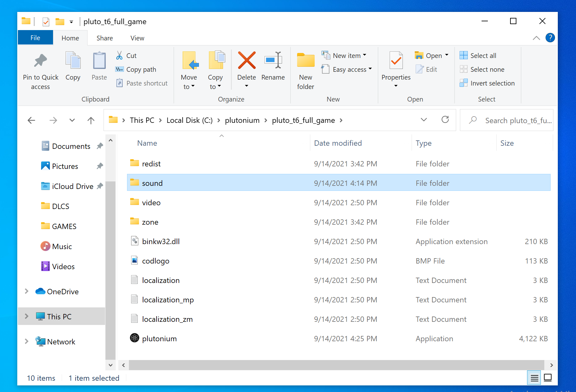
Task: Click the Pin to Quick access icon
Action: coord(40,60)
